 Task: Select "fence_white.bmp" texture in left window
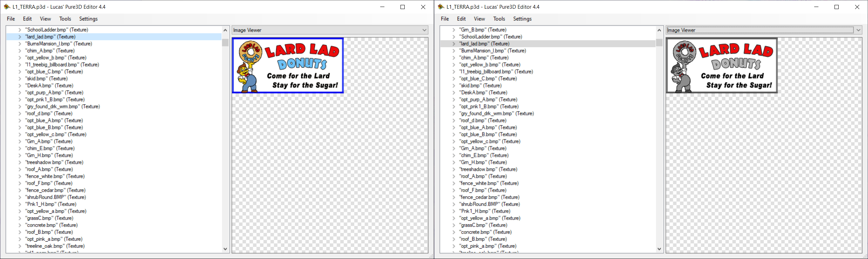[55, 176]
